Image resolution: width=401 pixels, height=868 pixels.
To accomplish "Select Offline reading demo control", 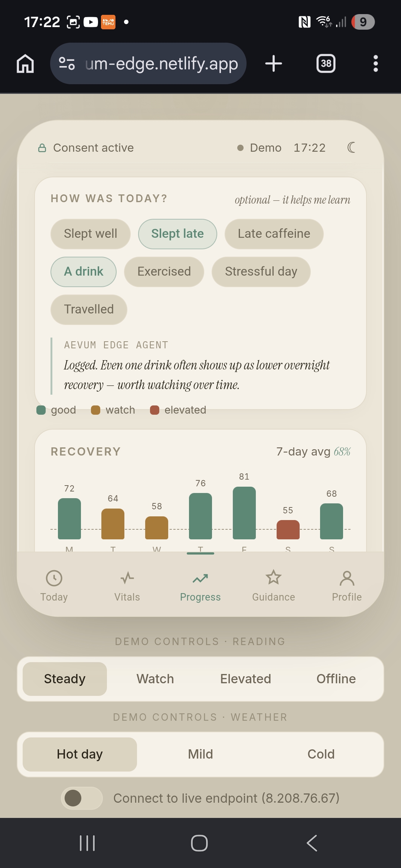I will click(x=336, y=679).
